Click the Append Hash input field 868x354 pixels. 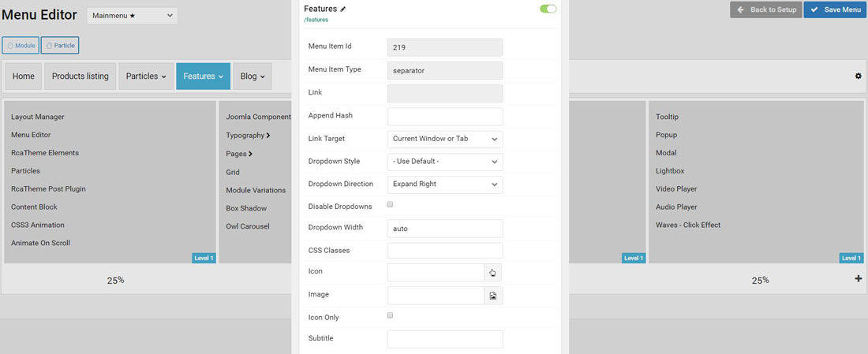point(445,116)
